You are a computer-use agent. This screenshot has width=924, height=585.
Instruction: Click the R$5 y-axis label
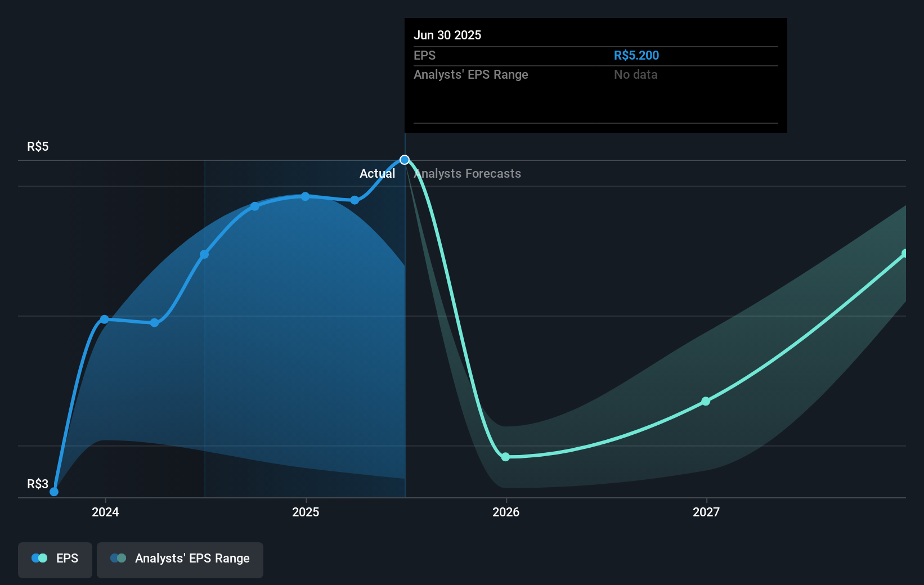tap(38, 146)
